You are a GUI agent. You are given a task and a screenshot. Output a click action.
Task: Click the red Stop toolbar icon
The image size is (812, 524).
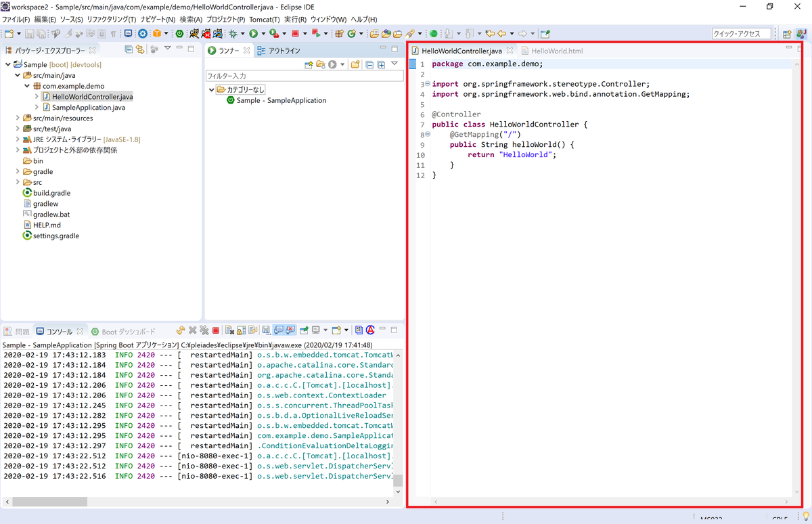click(x=295, y=33)
